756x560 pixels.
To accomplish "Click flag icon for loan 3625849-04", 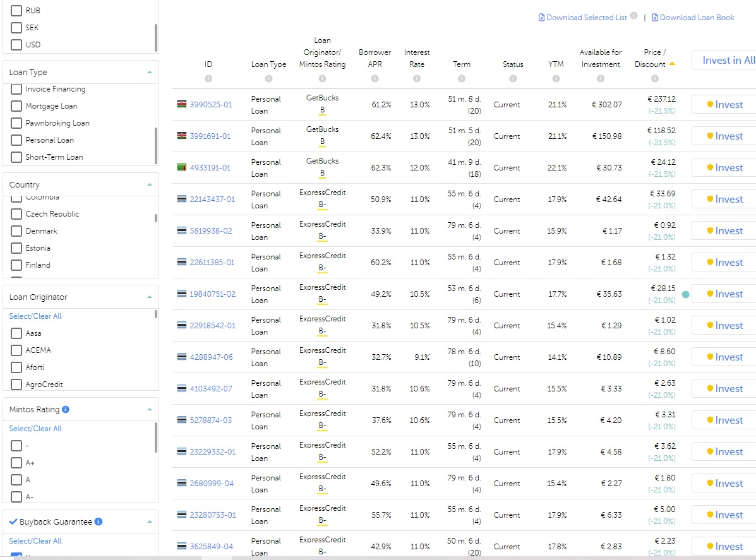I will [182, 546].
